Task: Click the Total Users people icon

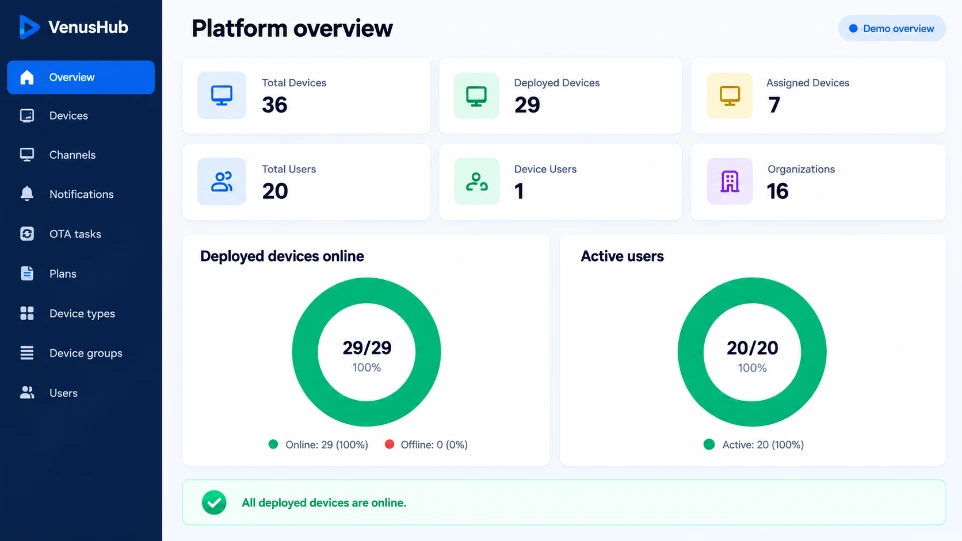Action: point(221,182)
